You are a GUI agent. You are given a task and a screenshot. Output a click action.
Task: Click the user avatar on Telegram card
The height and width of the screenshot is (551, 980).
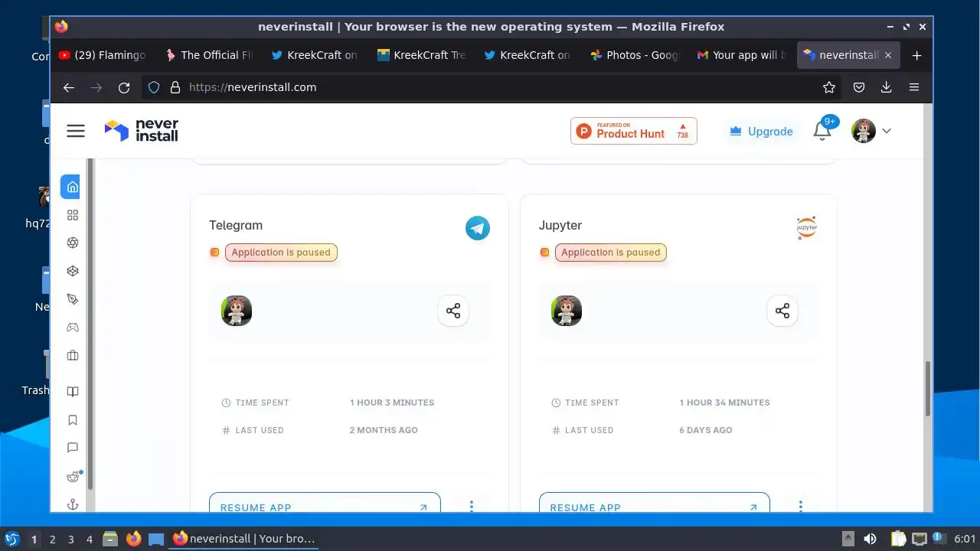click(237, 311)
